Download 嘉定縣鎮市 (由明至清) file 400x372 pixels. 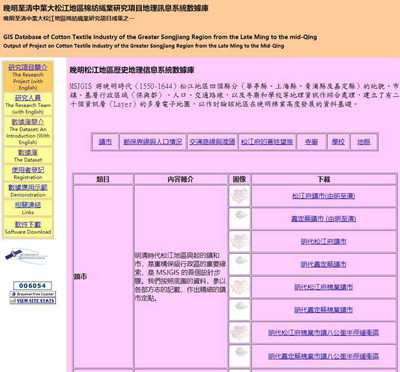[324, 219]
